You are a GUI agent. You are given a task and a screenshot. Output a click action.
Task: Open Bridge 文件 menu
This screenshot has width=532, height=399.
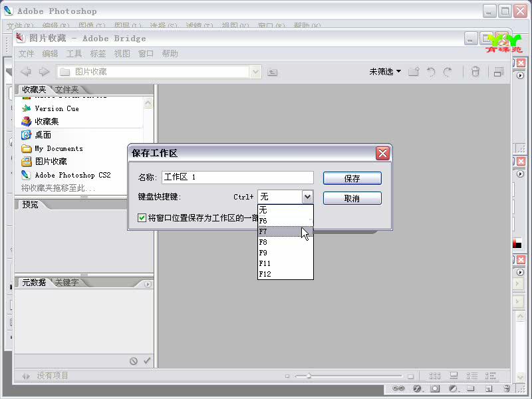pyautogui.click(x=26, y=54)
